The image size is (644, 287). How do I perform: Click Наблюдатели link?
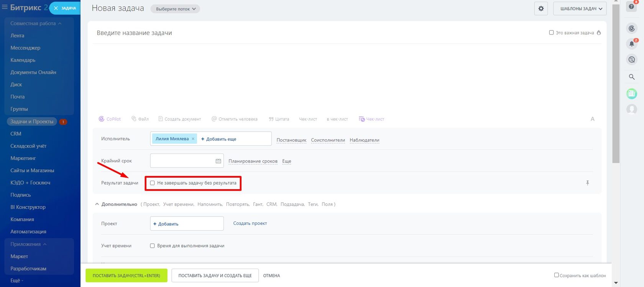[x=365, y=140]
